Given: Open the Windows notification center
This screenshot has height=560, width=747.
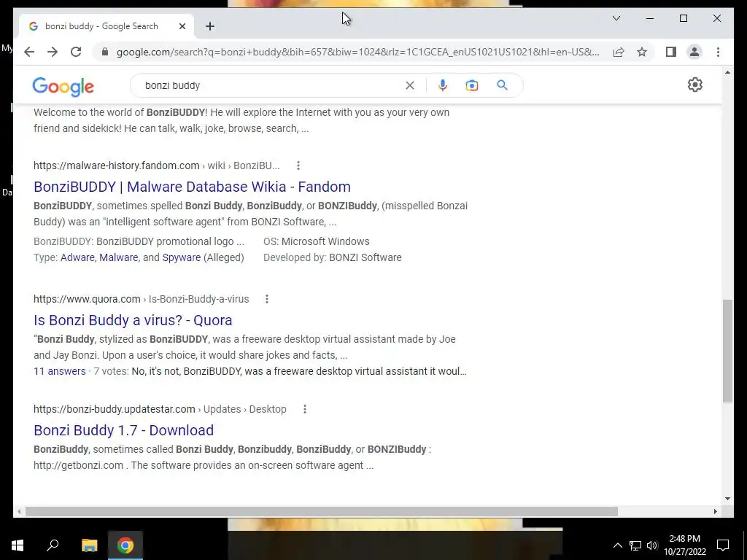Looking at the screenshot, I should (x=723, y=545).
